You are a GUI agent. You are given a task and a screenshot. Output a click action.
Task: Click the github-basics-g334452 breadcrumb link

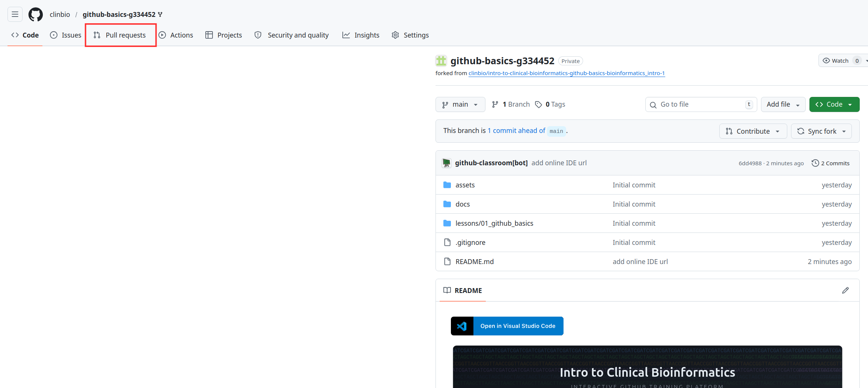pos(119,14)
